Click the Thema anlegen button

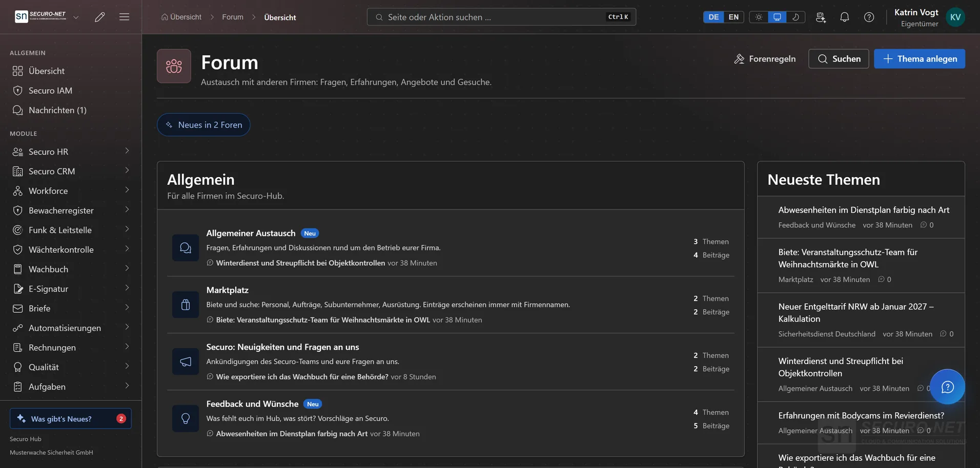click(x=920, y=59)
